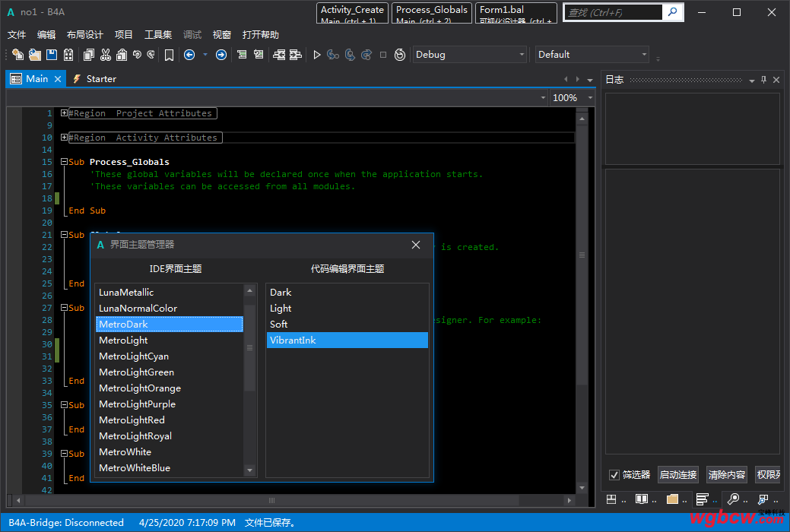Click the IDE theme list scroll-up arrow
This screenshot has height=532, width=790.
point(249,290)
